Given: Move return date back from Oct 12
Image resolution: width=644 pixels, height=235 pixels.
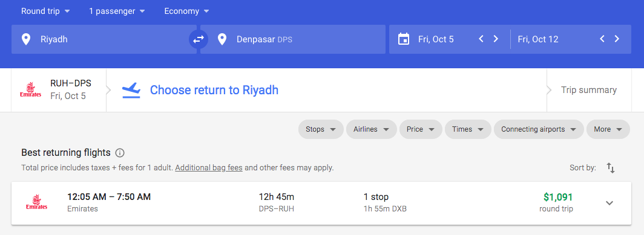Looking at the screenshot, I should [602, 39].
